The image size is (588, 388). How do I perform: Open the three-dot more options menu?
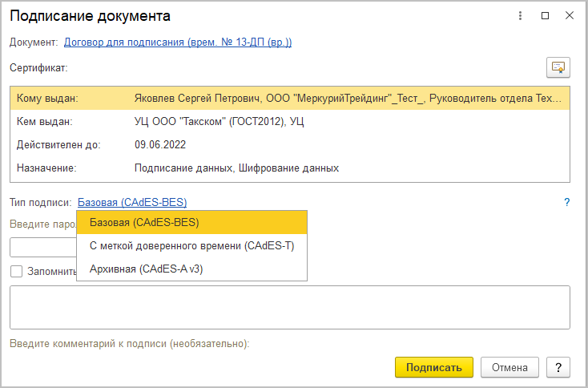[520, 16]
